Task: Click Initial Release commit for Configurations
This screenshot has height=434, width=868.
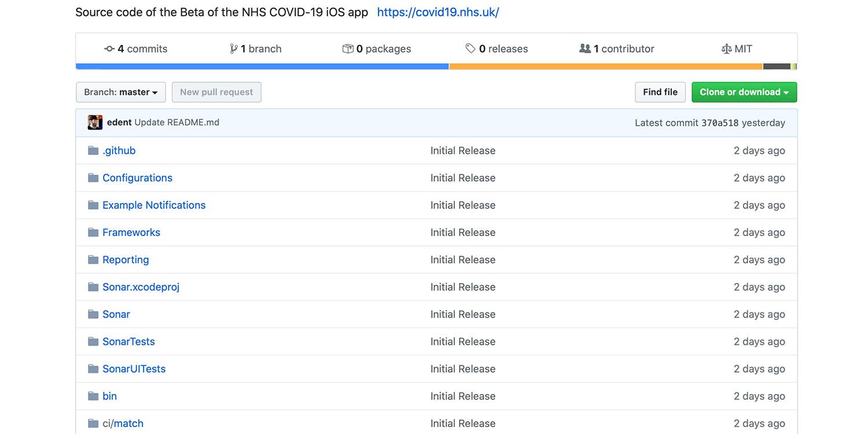Action: point(463,178)
